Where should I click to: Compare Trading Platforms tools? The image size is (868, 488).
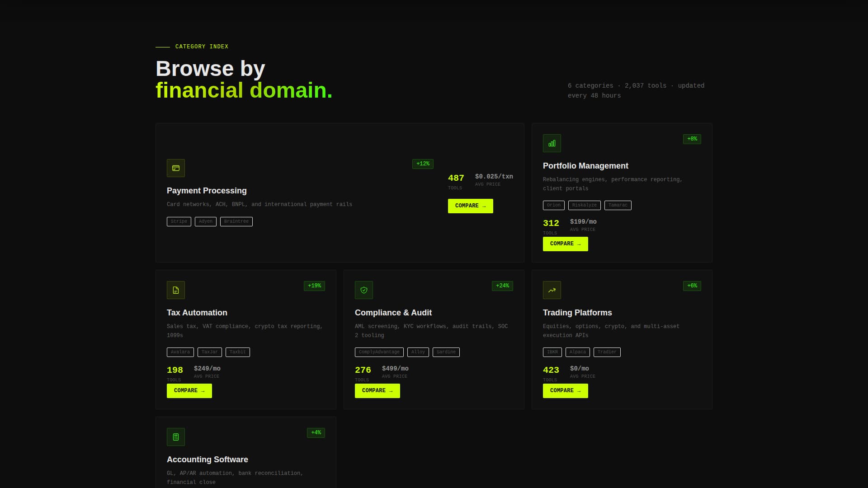click(566, 391)
